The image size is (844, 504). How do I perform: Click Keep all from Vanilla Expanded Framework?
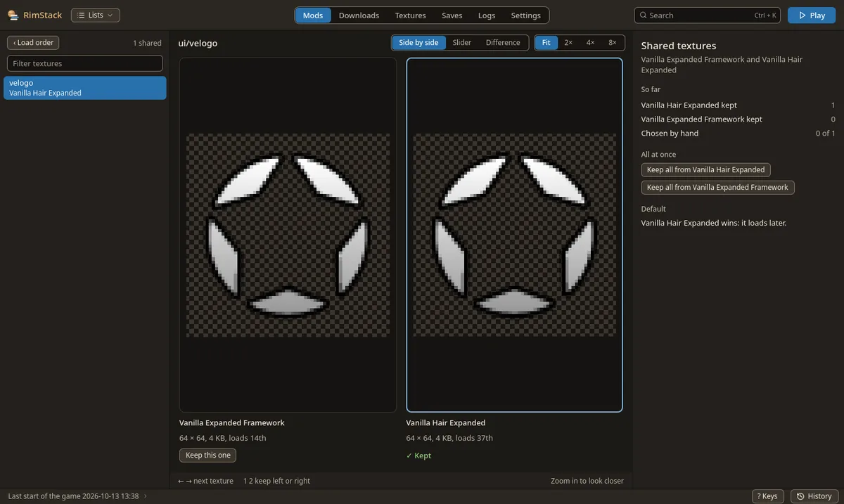coord(717,188)
